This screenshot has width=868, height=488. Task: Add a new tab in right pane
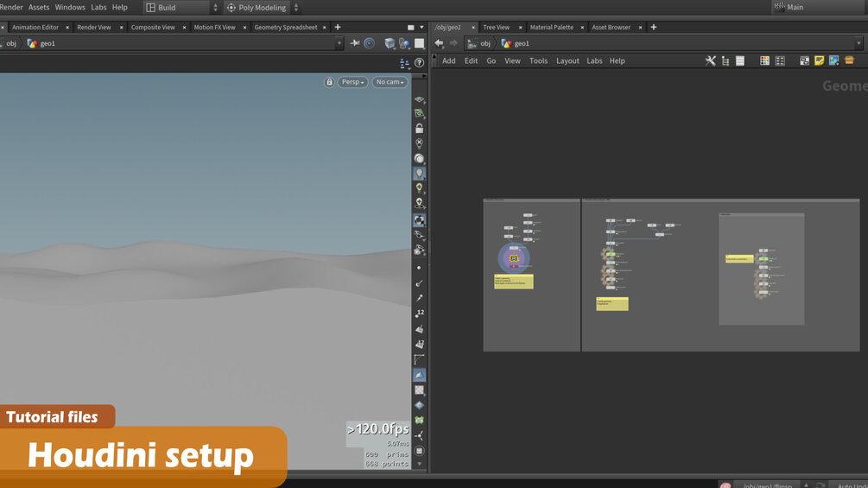(653, 27)
